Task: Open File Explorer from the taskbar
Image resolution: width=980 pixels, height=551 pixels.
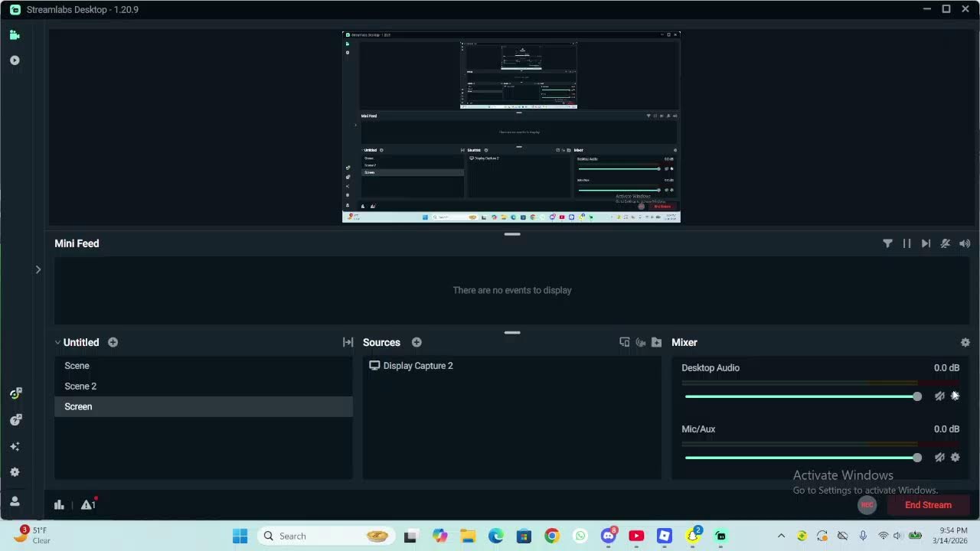Action: click(x=468, y=536)
